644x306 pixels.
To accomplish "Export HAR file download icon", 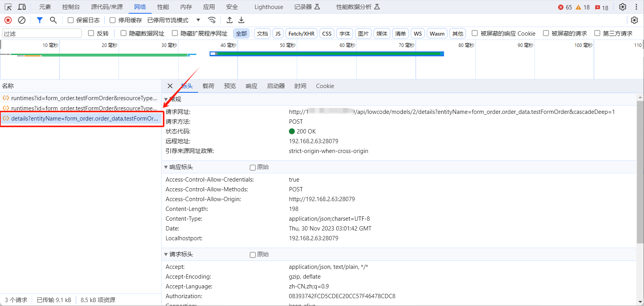I will coord(242,20).
